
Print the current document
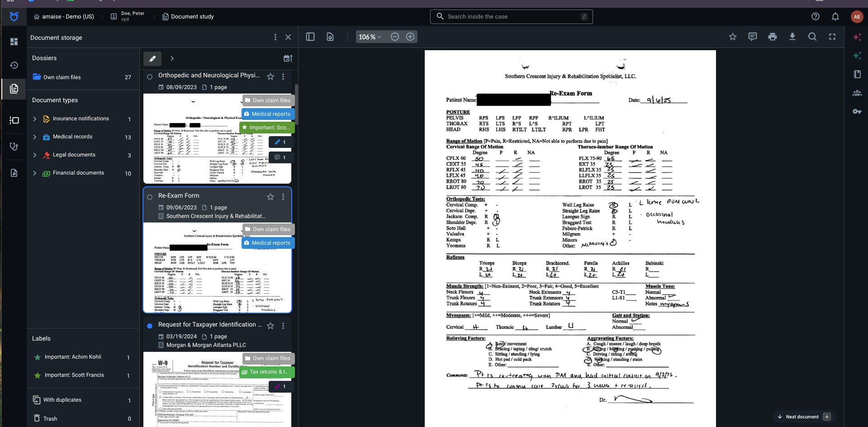(x=773, y=37)
